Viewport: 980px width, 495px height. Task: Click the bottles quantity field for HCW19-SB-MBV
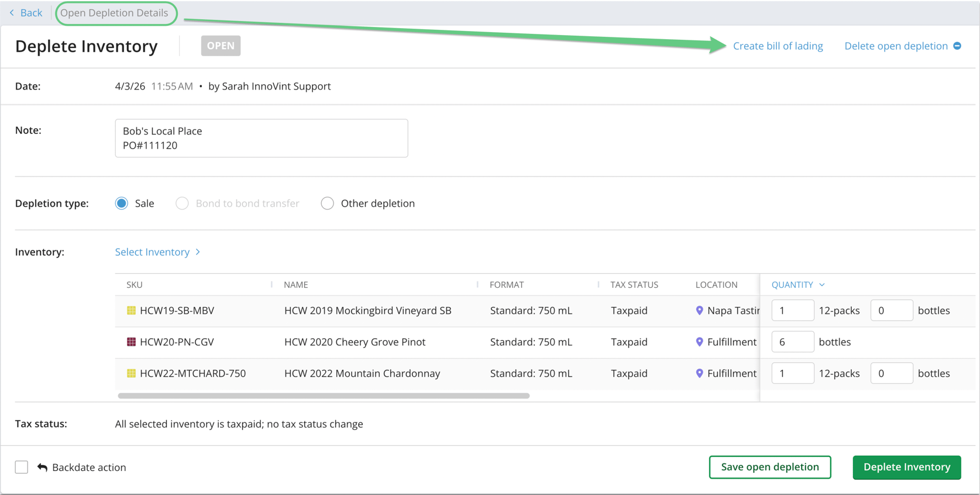pyautogui.click(x=892, y=311)
